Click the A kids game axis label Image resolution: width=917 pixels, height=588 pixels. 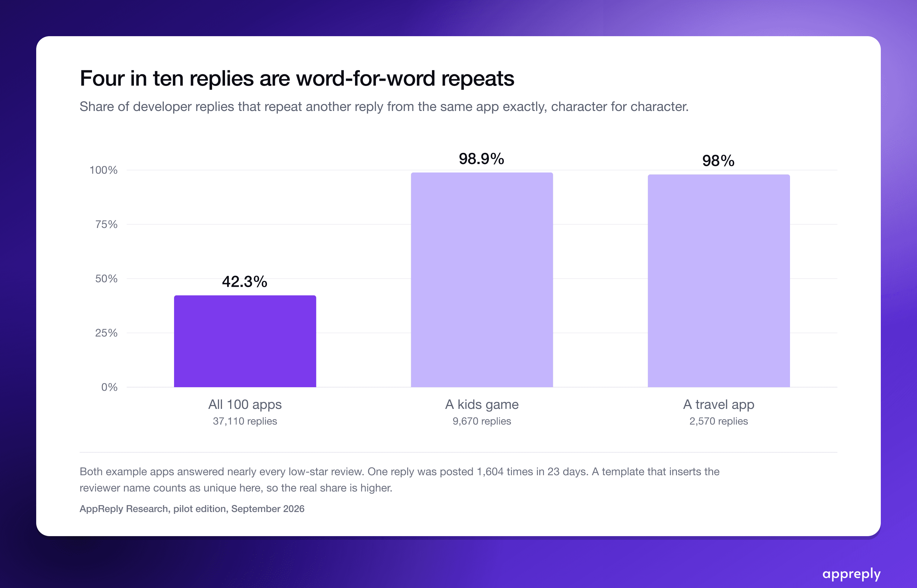tap(482, 404)
